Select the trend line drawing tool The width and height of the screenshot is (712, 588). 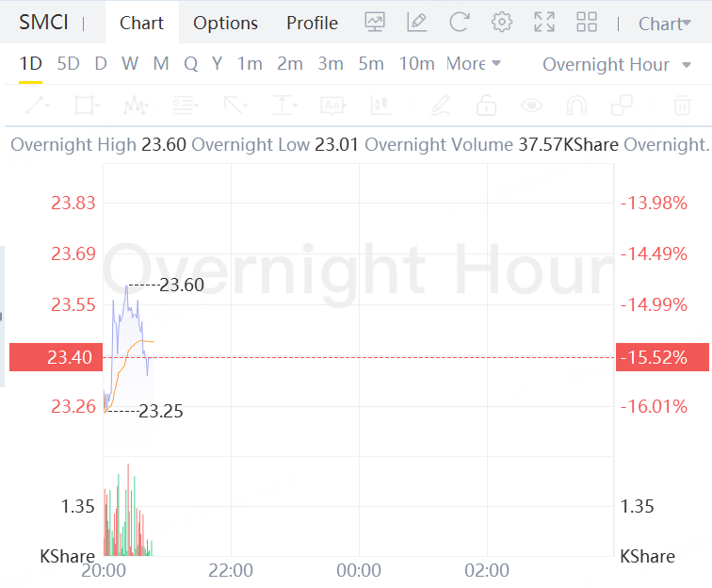[38, 106]
